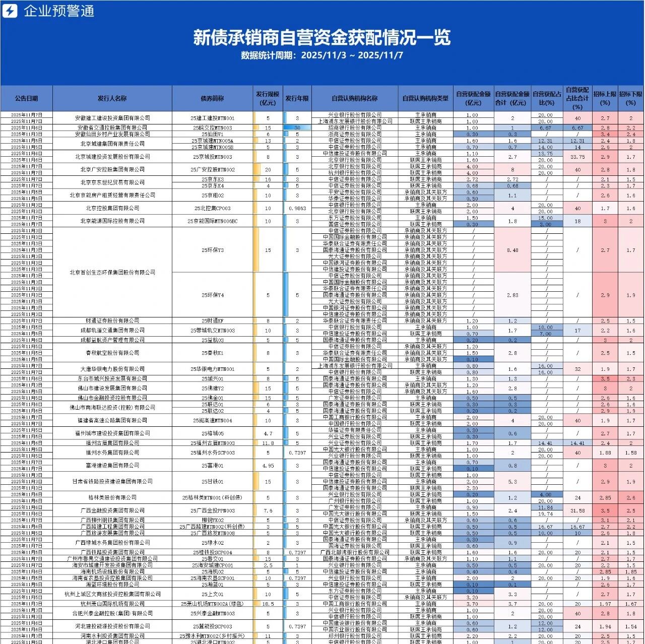Image resolution: width=645 pixels, height=644 pixels.
Task: Click bond 25皖交控MTN003
Action: pos(213,128)
